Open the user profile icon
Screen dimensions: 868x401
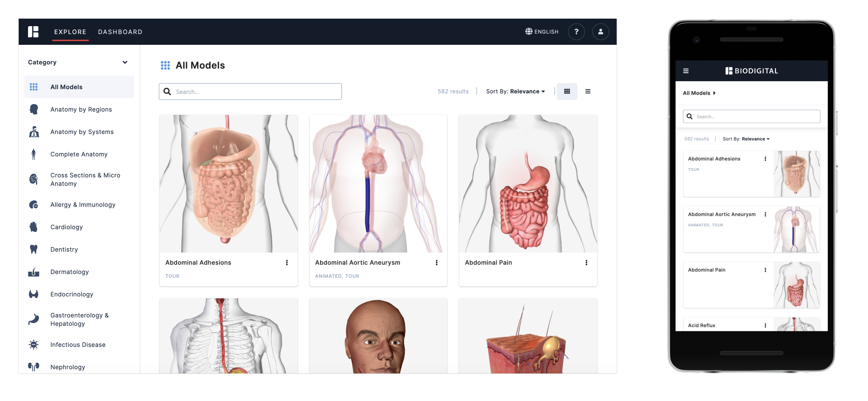(601, 32)
